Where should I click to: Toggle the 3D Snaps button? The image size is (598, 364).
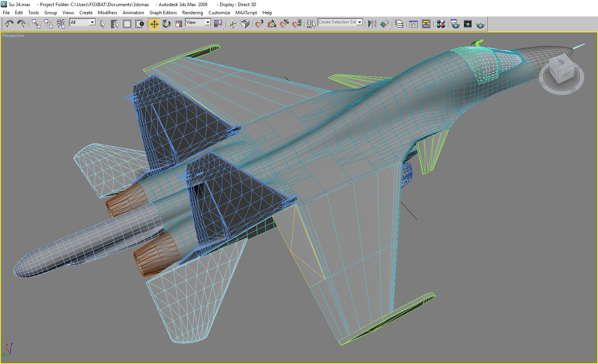point(259,24)
